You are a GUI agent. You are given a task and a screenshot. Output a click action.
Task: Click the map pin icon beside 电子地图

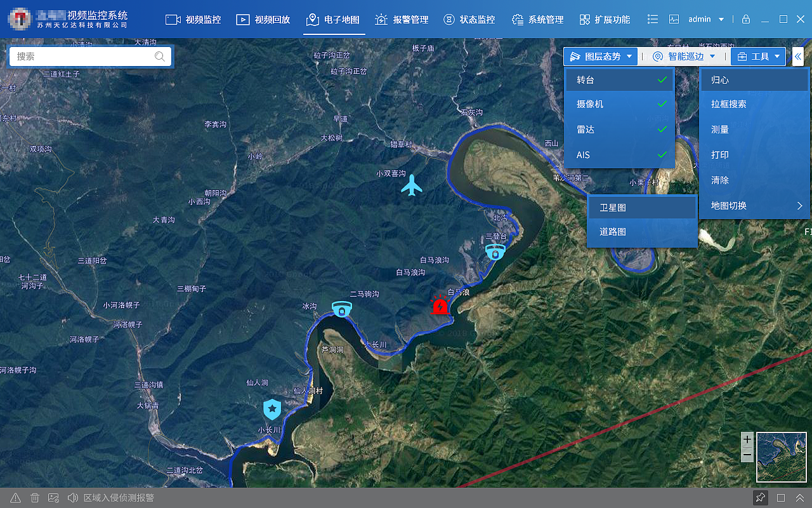pos(312,20)
